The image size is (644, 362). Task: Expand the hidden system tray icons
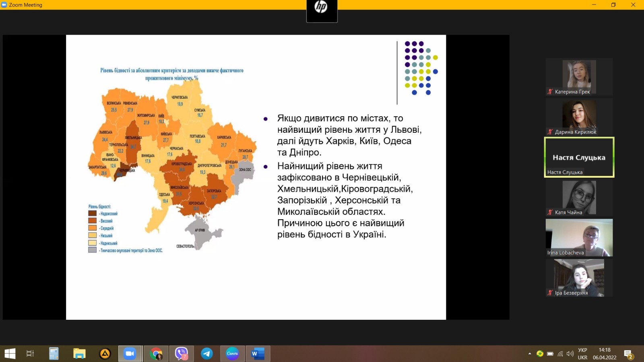[530, 354]
